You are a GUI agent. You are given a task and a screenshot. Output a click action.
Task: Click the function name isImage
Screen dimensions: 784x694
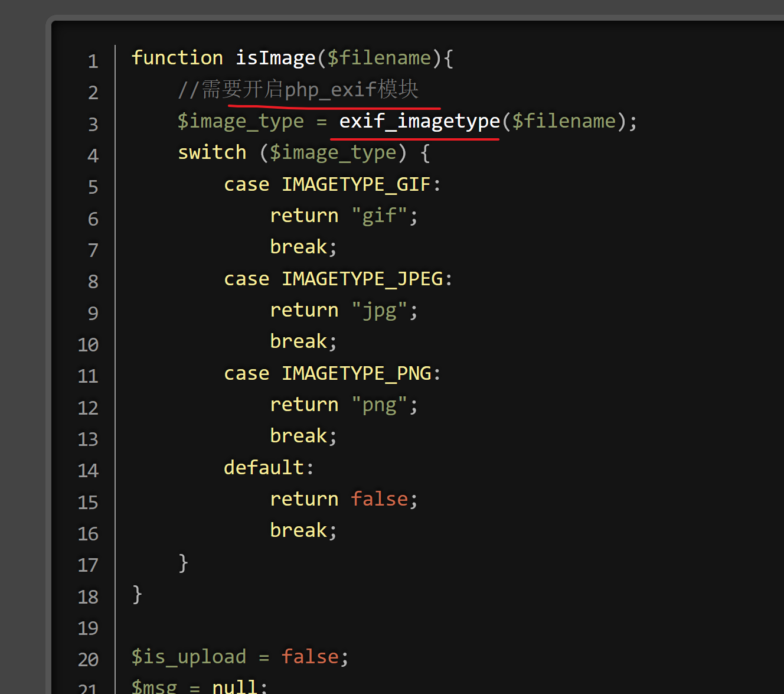point(275,58)
